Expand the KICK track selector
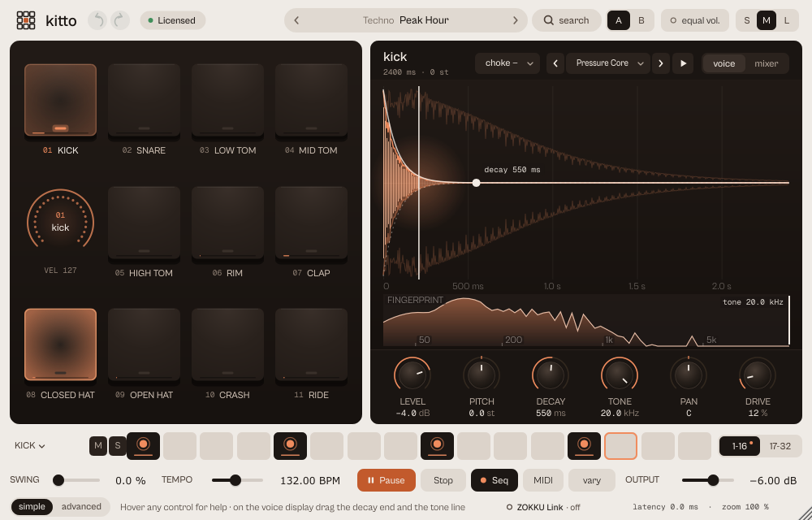Viewport: 812px width, 520px height. (29, 446)
